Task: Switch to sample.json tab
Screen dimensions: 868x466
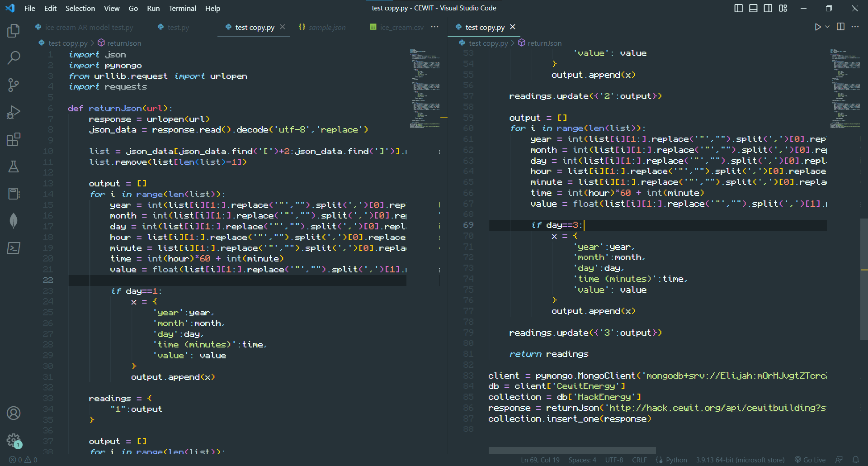Action: (322, 27)
